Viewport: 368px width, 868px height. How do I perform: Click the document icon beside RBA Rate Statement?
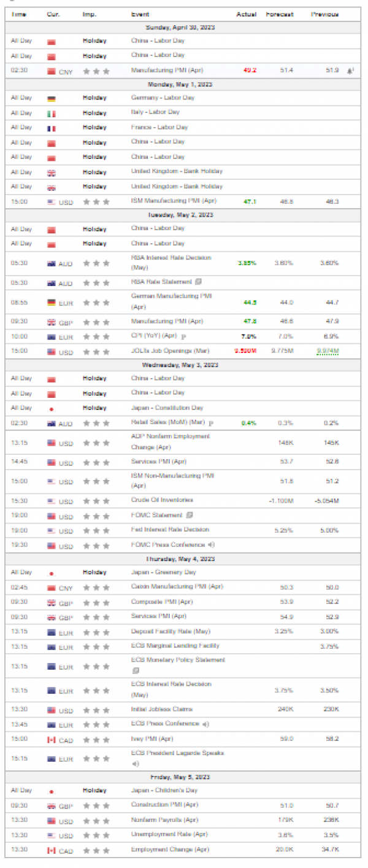point(198,282)
